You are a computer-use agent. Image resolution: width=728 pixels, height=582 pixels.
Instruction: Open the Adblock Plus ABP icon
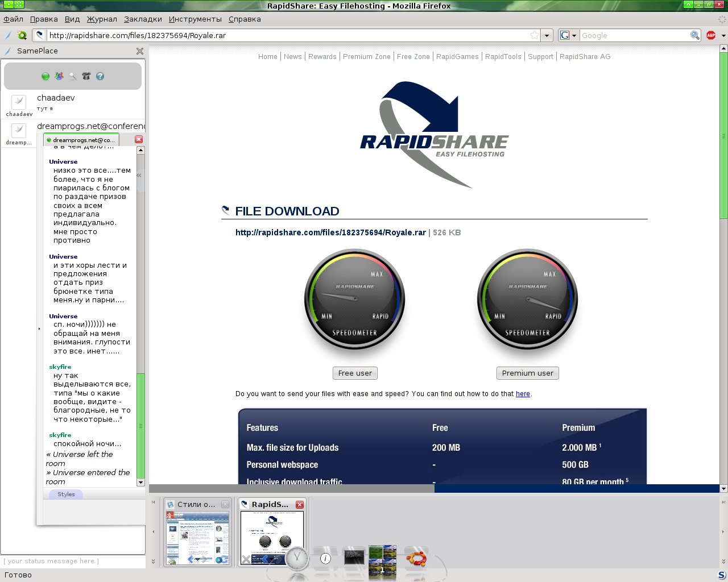[x=711, y=35]
